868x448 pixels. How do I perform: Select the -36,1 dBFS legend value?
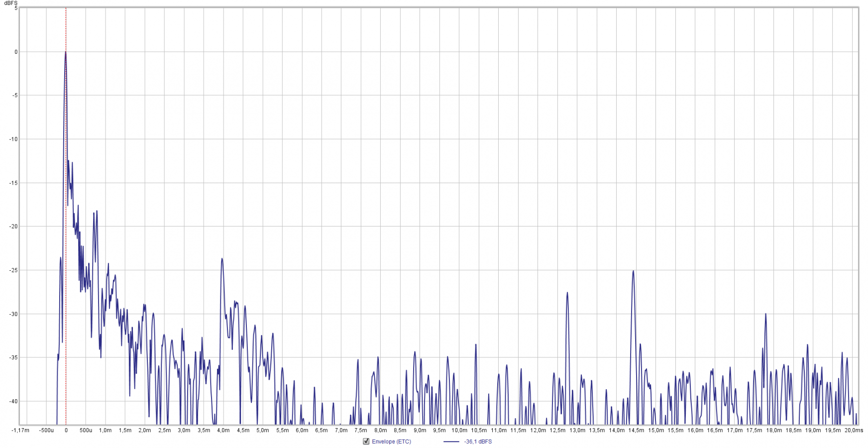[477, 442]
